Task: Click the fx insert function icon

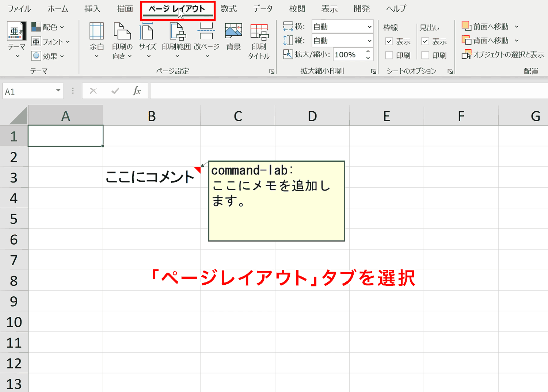Action: coord(137,91)
